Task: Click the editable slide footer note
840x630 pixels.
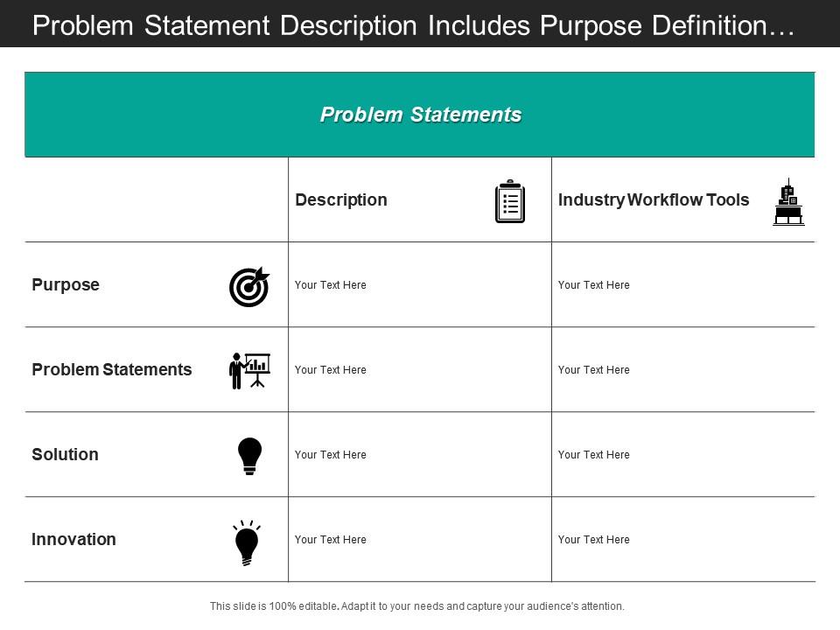Action: tap(417, 605)
